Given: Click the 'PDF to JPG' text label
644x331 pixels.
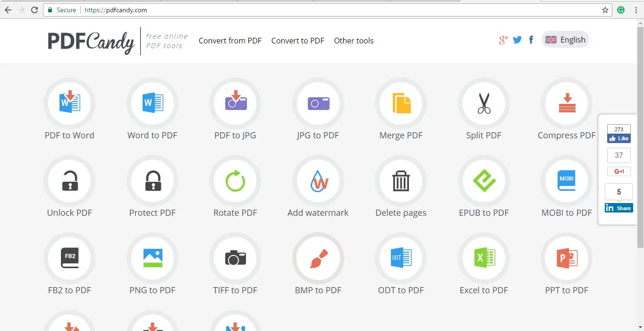Looking at the screenshot, I should coord(235,136).
